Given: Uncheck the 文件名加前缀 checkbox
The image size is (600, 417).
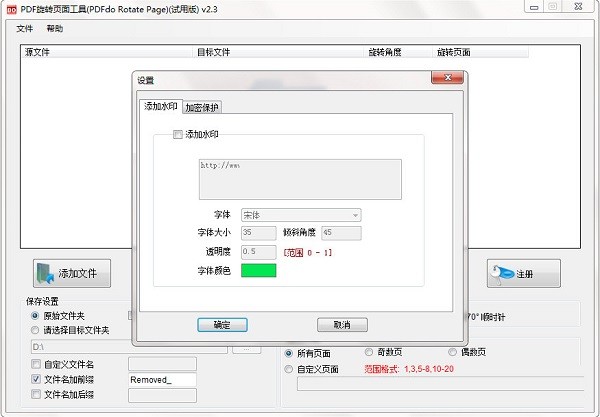Looking at the screenshot, I should click(36, 379).
